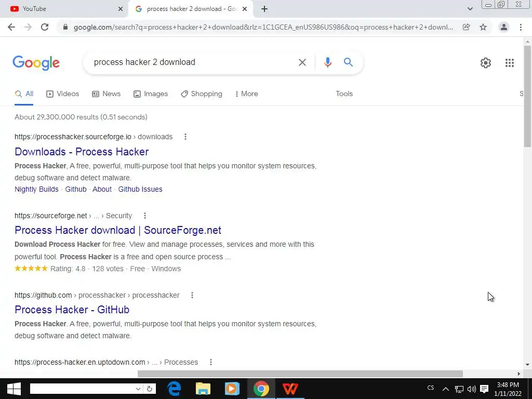
Task: Open Process Hacker - GitHub result
Action: tap(72, 310)
